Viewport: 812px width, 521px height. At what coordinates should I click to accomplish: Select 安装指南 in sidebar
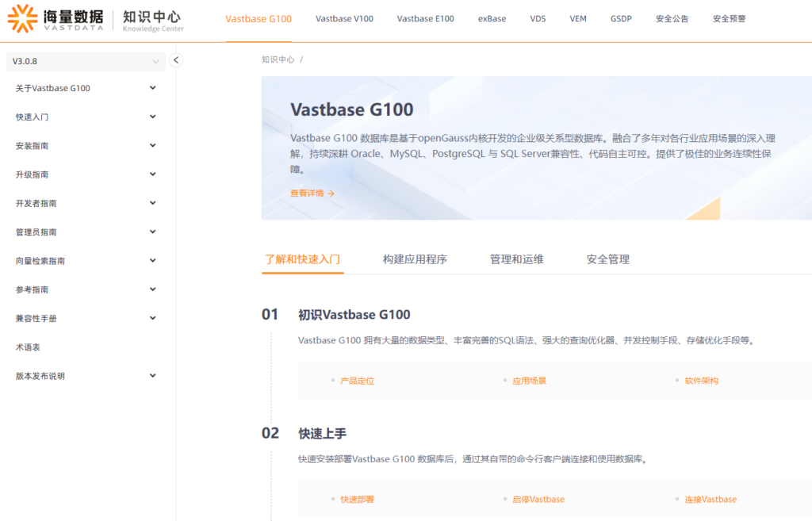32,146
